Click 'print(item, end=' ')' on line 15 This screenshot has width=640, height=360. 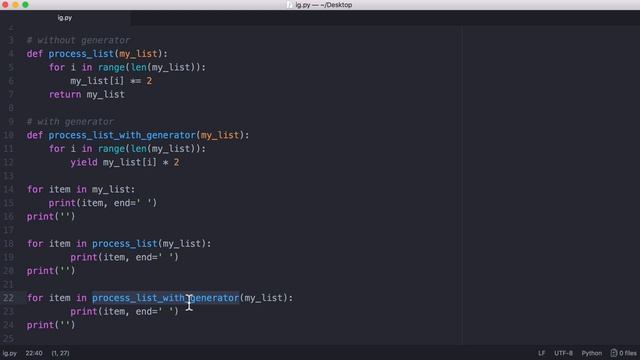[x=102, y=203]
